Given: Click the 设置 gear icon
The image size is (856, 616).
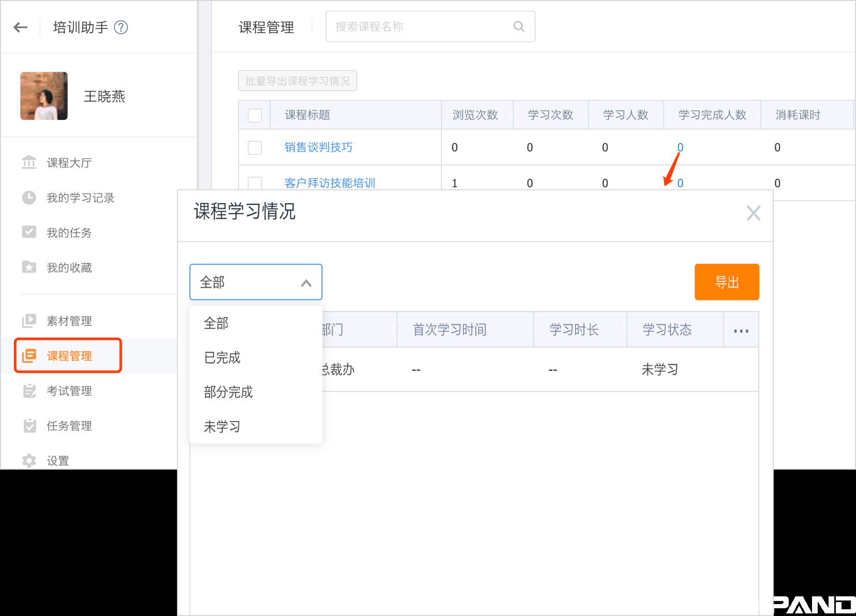Looking at the screenshot, I should [x=29, y=460].
